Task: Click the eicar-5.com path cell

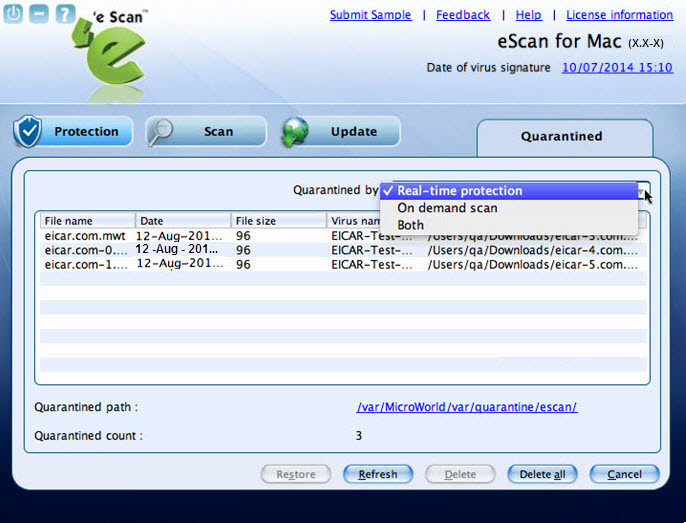Action: (x=532, y=264)
